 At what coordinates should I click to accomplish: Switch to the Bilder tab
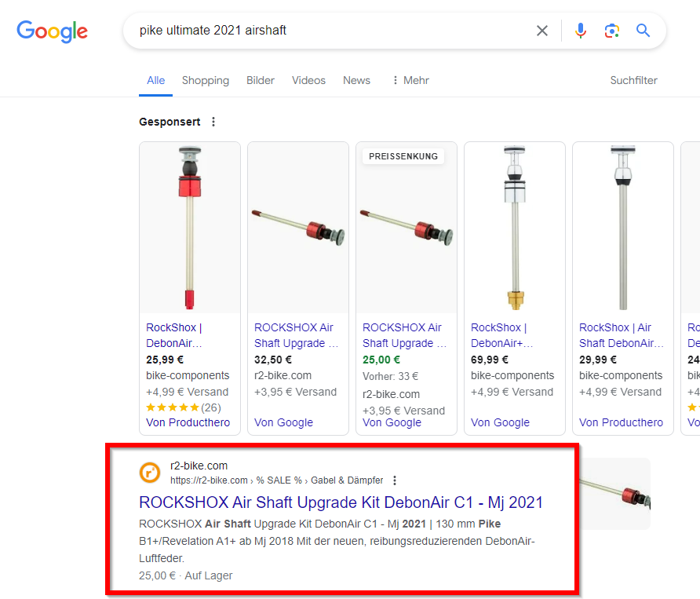click(x=261, y=80)
